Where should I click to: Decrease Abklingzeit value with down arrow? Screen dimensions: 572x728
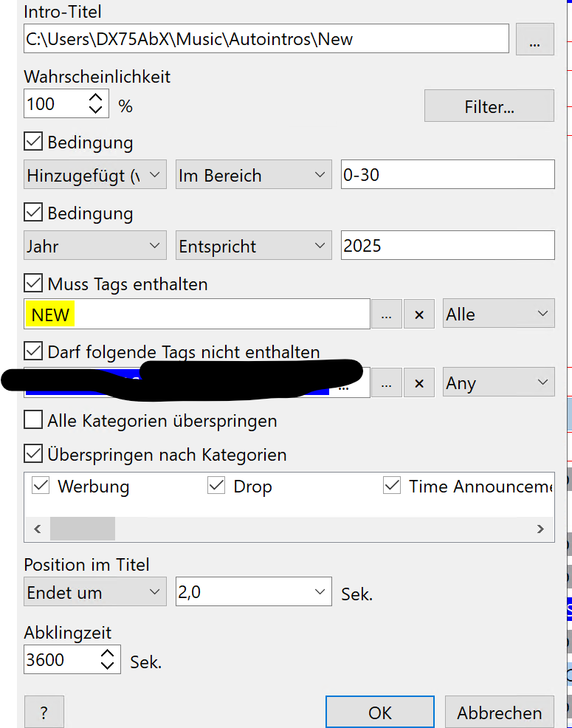(108, 665)
